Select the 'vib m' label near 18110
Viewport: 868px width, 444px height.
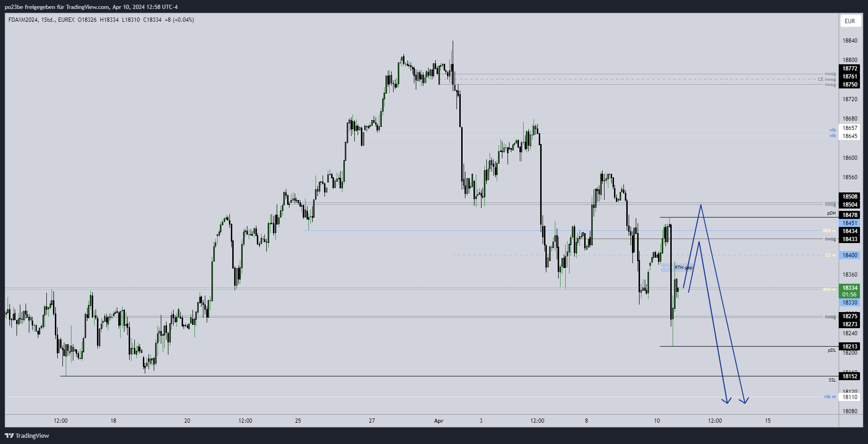point(830,397)
